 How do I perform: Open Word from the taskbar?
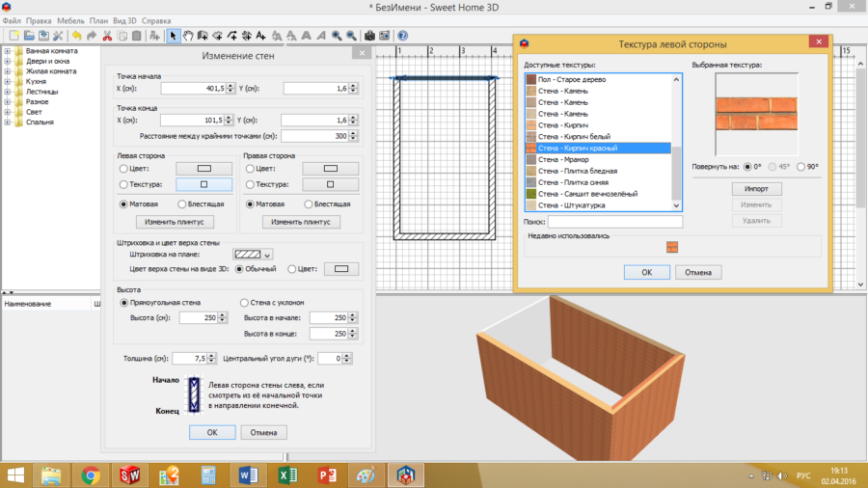point(248,475)
